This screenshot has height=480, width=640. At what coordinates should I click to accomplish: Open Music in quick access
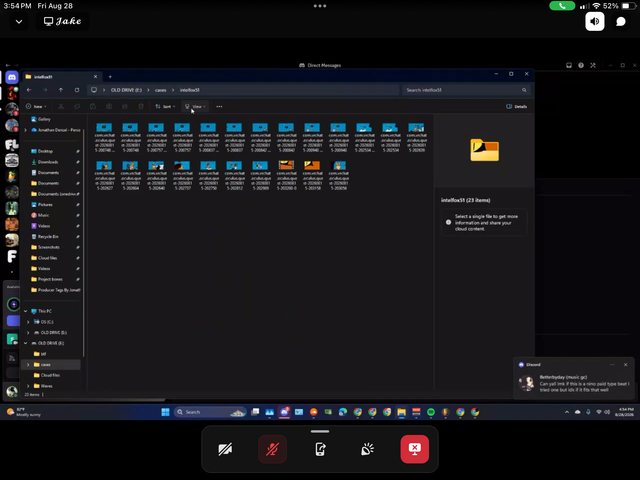coord(43,215)
